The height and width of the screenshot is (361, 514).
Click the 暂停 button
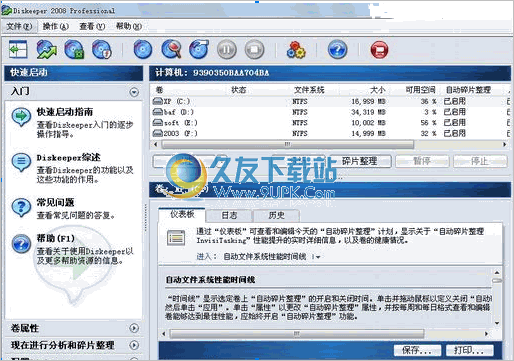pyautogui.click(x=422, y=161)
